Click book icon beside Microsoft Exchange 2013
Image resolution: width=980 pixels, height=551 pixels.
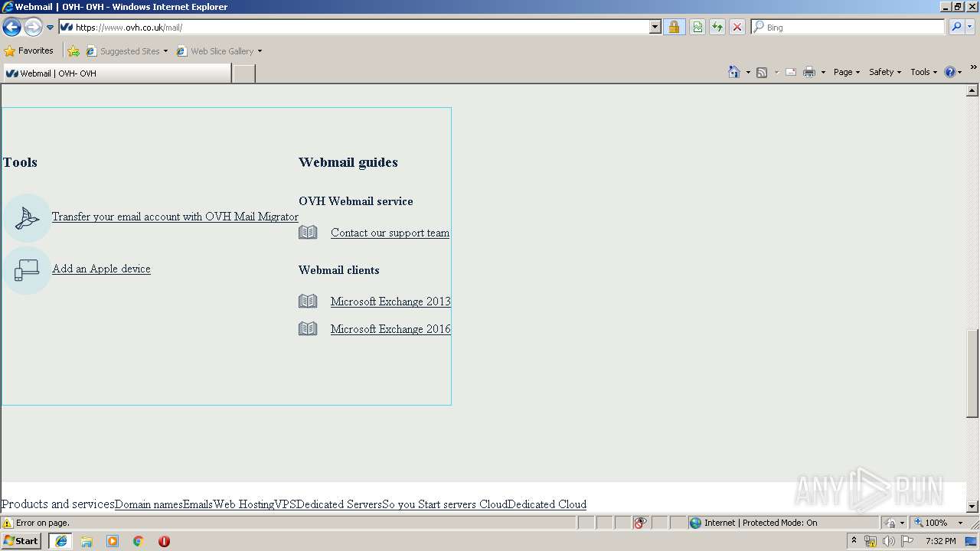(308, 301)
